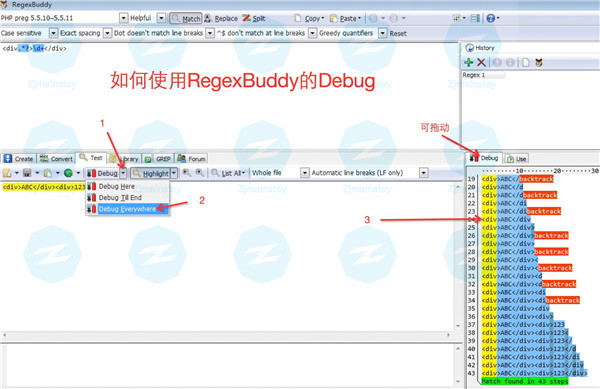
Task: Delete selected regex from History
Action: [x=481, y=62]
